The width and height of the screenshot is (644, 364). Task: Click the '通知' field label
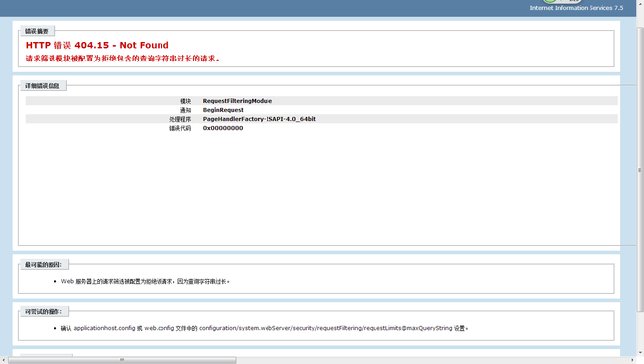(186, 110)
